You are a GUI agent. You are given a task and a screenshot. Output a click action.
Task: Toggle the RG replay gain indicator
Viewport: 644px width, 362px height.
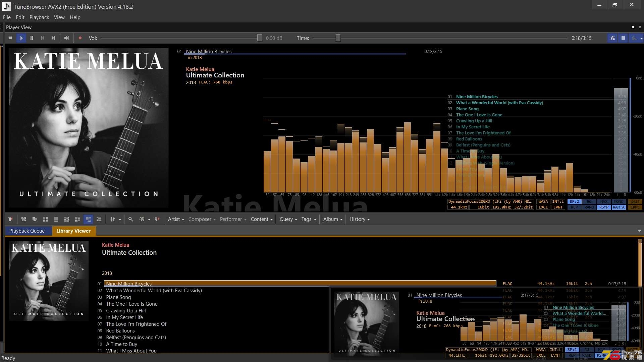click(x=589, y=202)
